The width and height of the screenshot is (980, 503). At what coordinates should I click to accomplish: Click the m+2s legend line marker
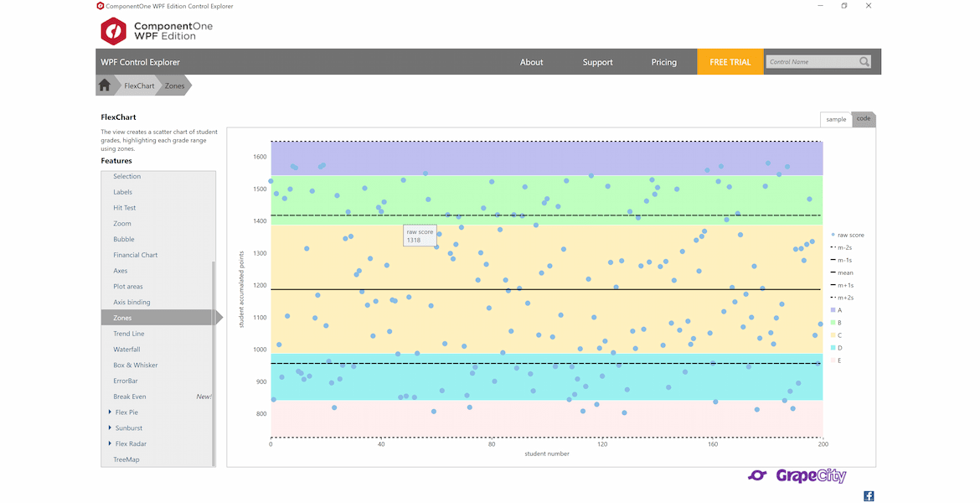point(833,298)
